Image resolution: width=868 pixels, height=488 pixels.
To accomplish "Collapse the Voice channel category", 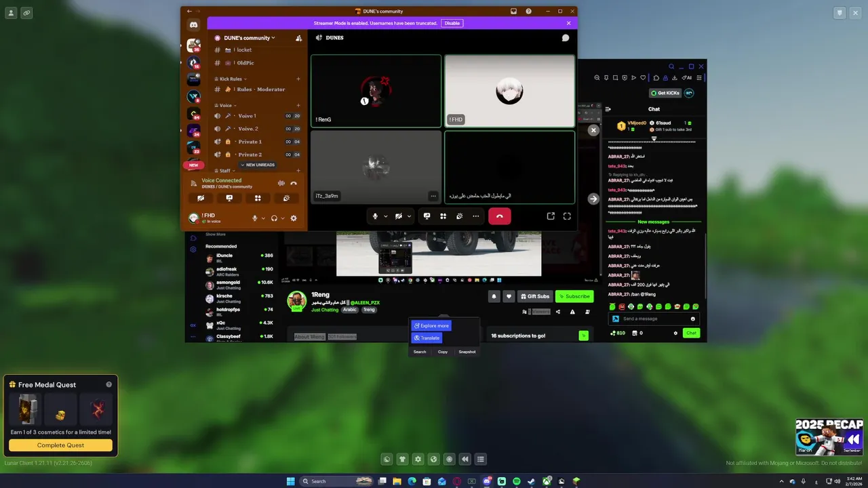I will [225, 105].
